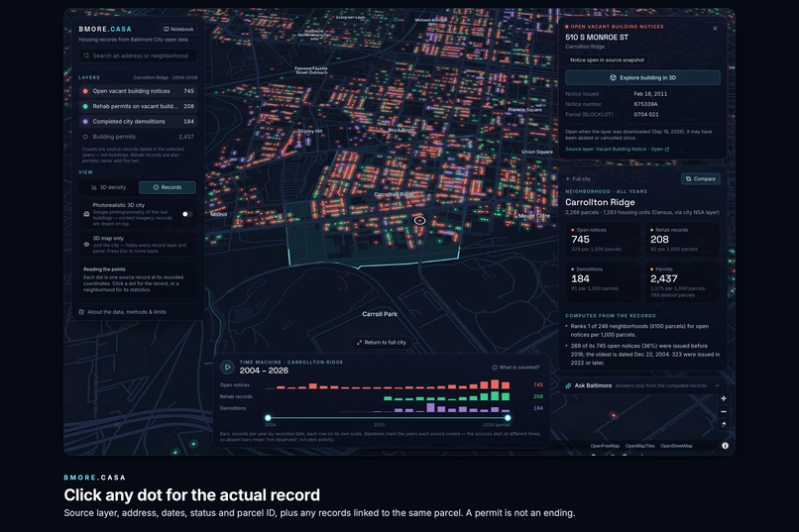Toggle Rehab permits on vacant buildings layer
This screenshot has height=532, width=799.
138,106
